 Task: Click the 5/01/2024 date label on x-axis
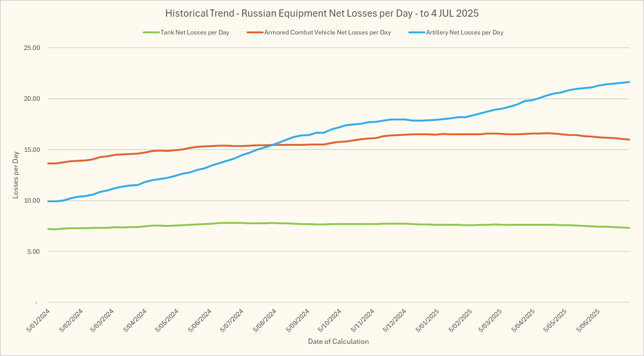(x=38, y=320)
